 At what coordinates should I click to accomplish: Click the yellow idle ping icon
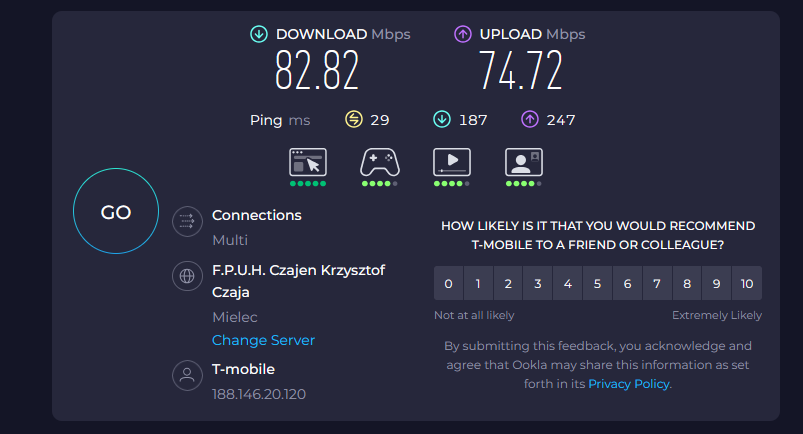click(x=353, y=119)
